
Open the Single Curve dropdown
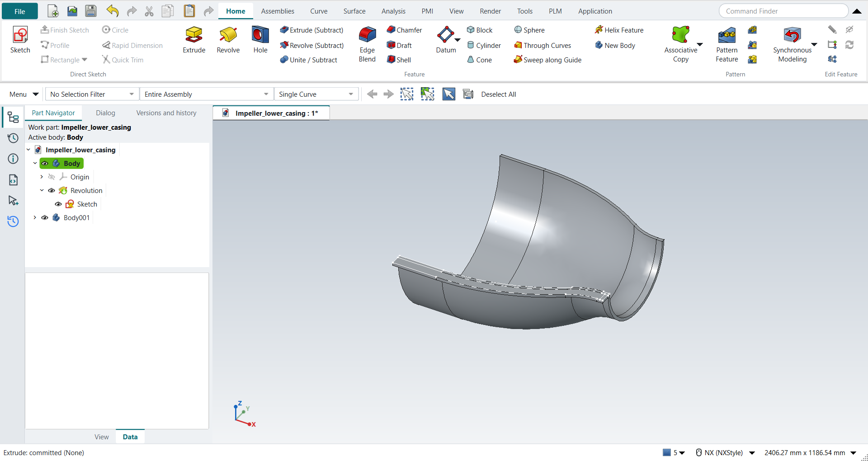(x=316, y=94)
